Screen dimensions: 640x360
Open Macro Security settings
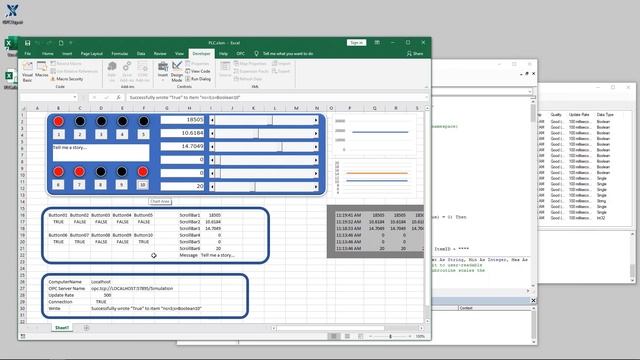(x=67, y=79)
